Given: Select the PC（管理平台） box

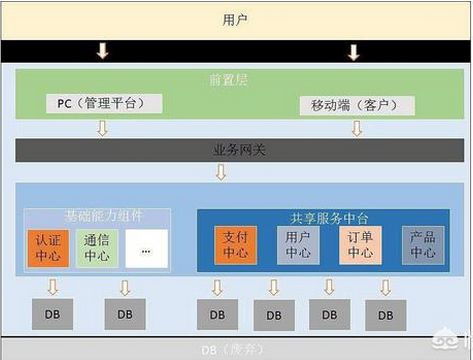Looking at the screenshot, I should 104,103.
